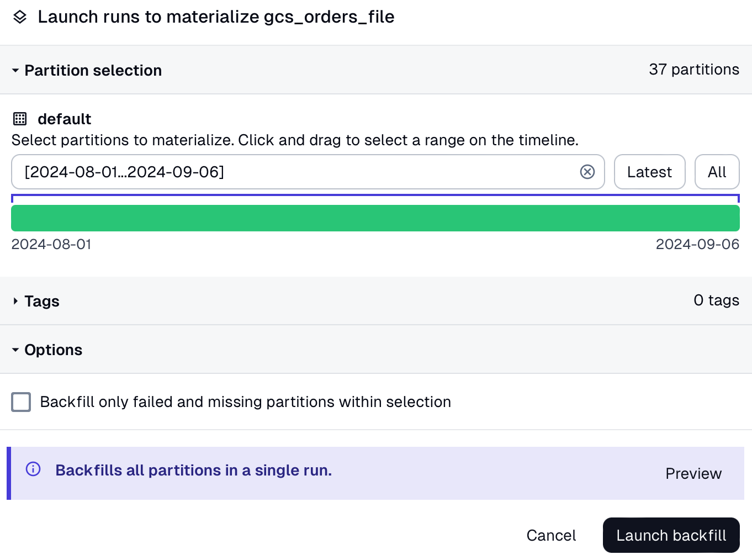Select All partitions button
The width and height of the screenshot is (752, 560).
click(x=717, y=172)
